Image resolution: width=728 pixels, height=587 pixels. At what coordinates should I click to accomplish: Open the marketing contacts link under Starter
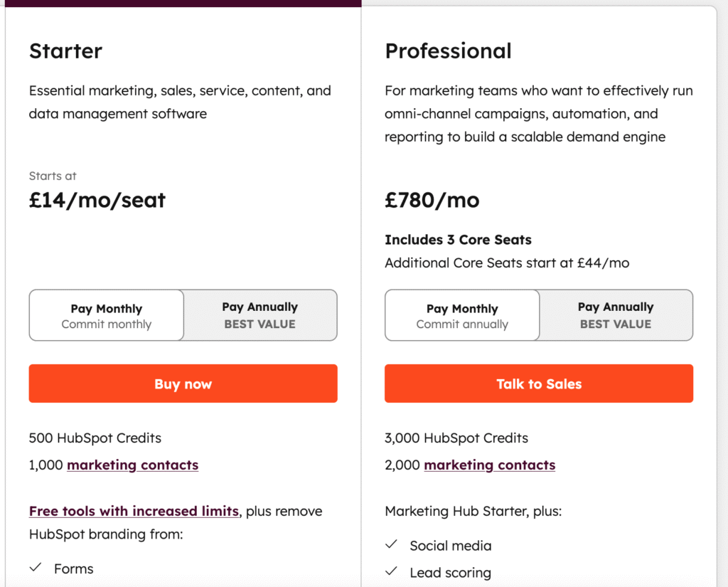coord(132,465)
